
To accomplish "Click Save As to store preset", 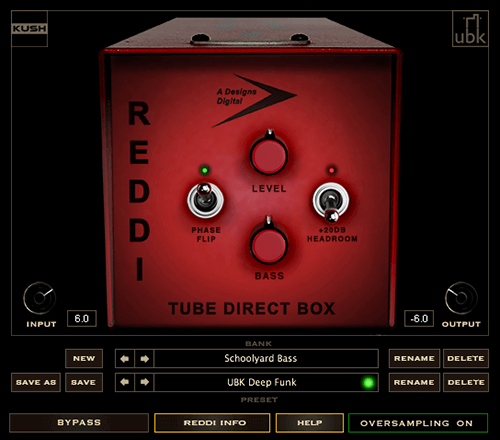I will (x=36, y=382).
